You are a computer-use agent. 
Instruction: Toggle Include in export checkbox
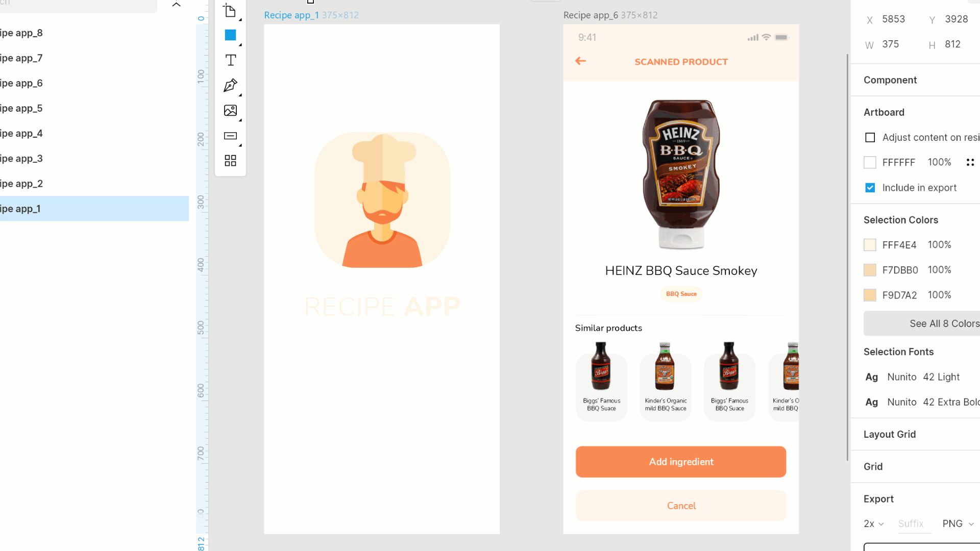[870, 188]
